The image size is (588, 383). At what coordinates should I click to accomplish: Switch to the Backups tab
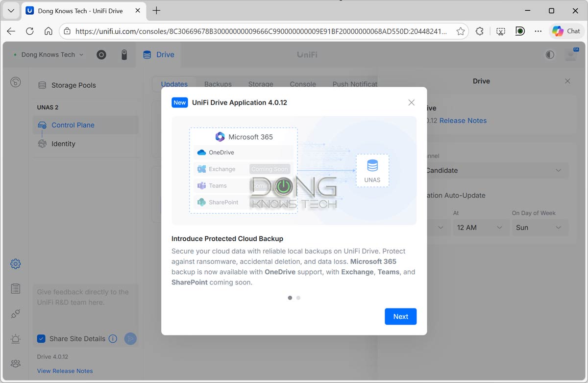coord(218,84)
